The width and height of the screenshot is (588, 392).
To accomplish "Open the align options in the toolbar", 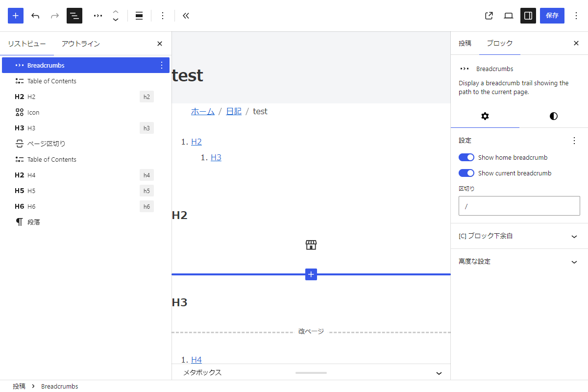I will 139,16.
